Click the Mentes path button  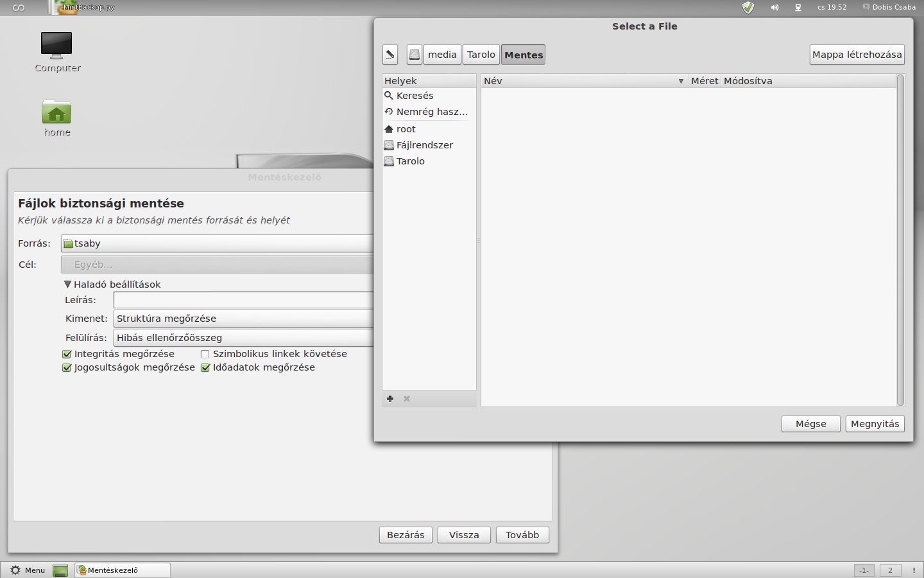(x=524, y=55)
